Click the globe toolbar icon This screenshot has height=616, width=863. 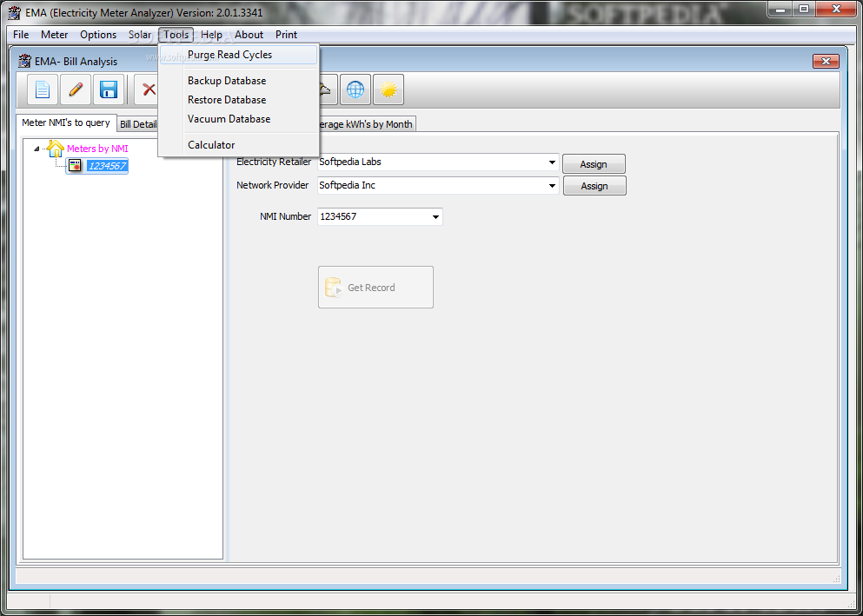(355, 89)
